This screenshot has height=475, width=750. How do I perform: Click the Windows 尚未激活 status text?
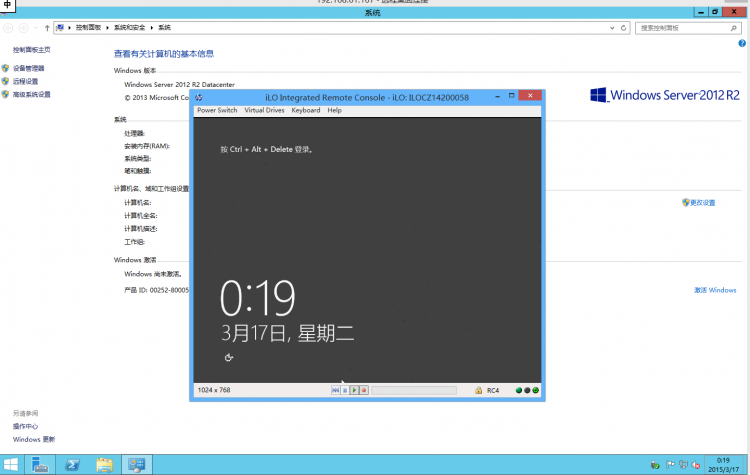153,274
